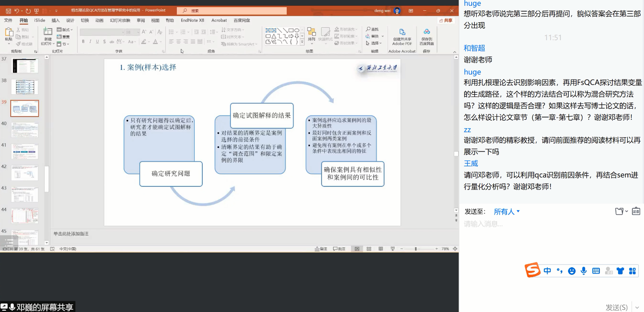
Task: Click the 共享 (Share) button
Action: click(x=446, y=20)
